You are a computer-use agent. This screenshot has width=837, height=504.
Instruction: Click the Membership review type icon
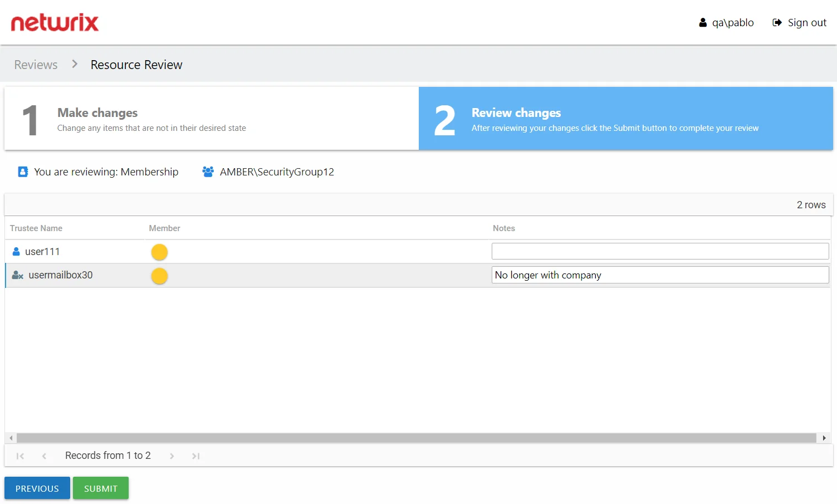(x=23, y=172)
